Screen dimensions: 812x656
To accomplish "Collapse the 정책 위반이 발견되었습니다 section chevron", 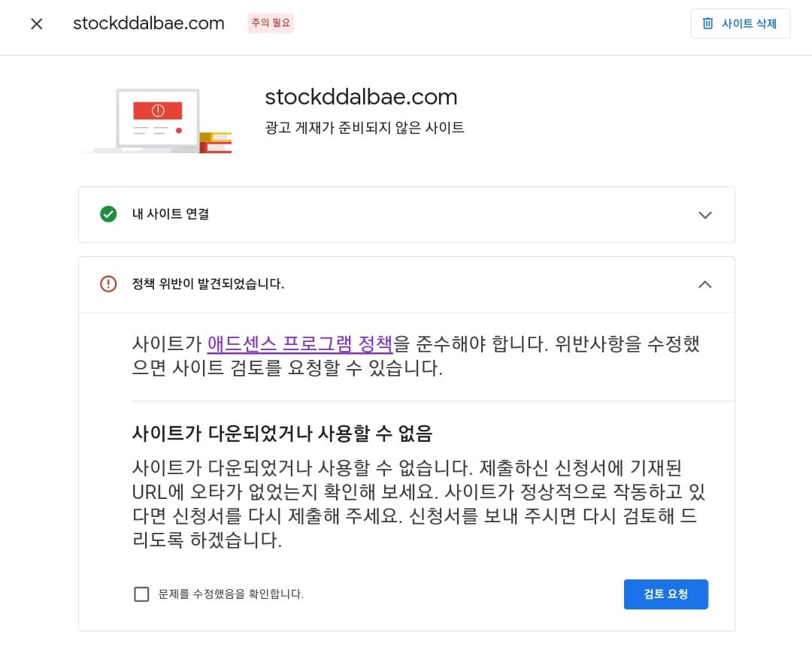I will pyautogui.click(x=705, y=284).
